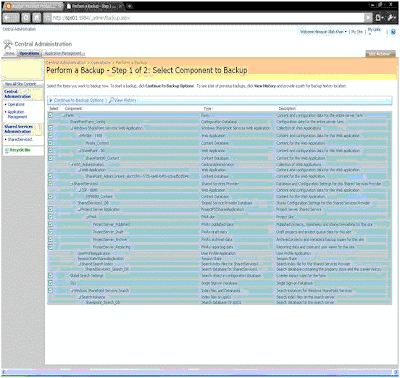Toggle checkbox for ProjectServer_Reporting row

click(51, 247)
